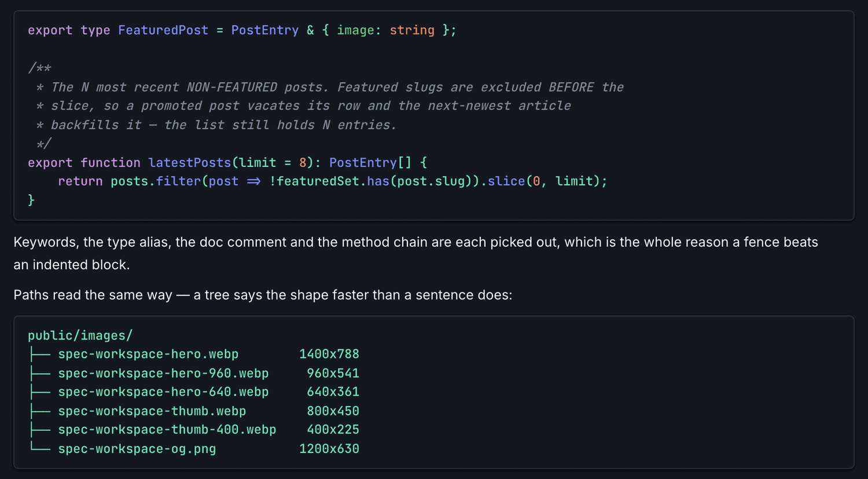Select the "return" keyword
This screenshot has width=868, height=479.
[80, 181]
